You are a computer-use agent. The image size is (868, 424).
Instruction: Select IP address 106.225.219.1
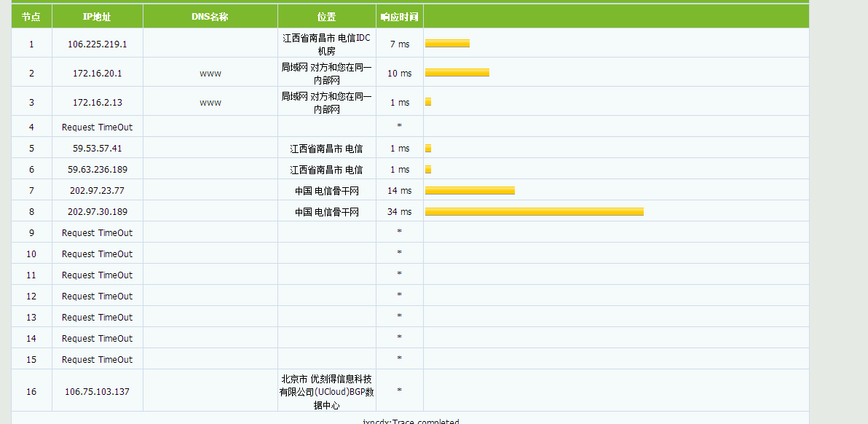[98, 44]
